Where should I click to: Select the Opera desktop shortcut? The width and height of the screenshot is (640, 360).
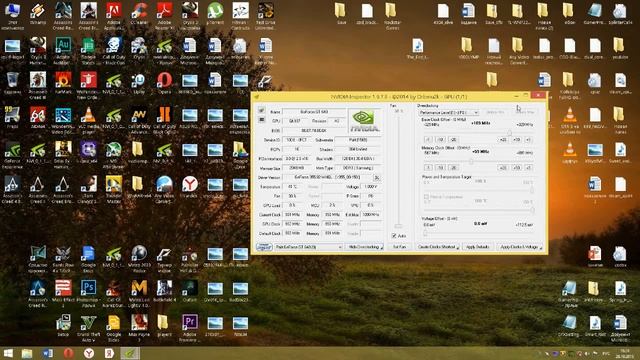pos(164,84)
